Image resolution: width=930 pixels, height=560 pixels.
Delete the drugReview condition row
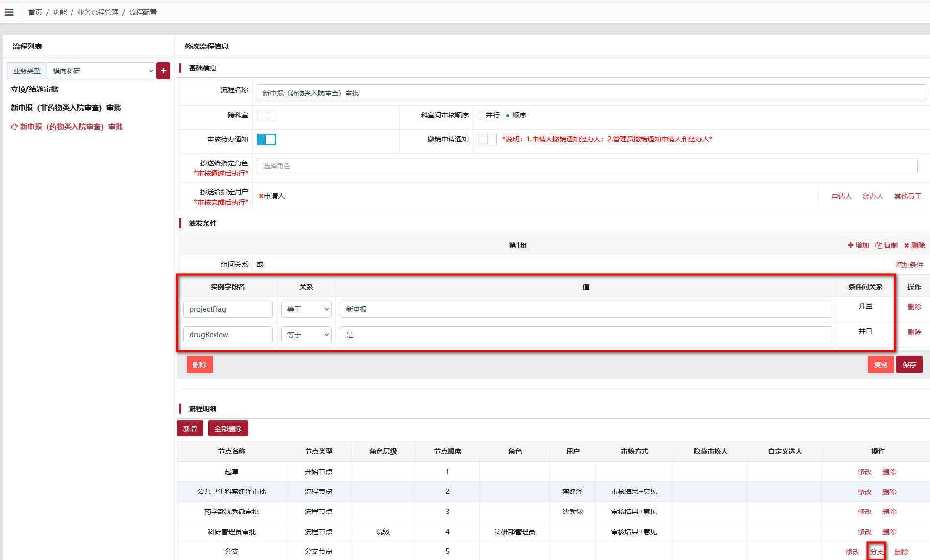(x=914, y=332)
